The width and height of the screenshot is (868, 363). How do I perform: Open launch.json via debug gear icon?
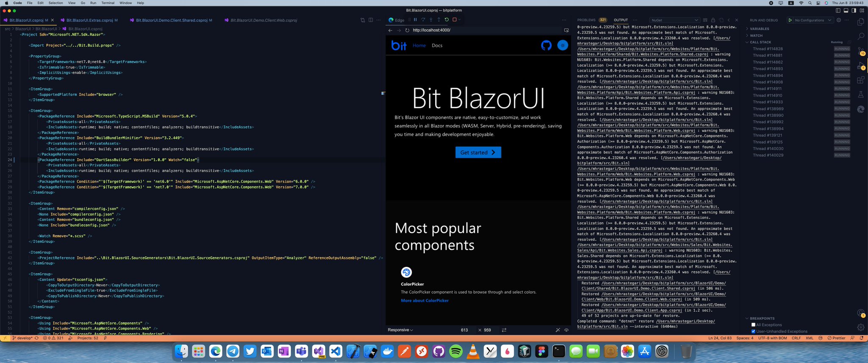pyautogui.click(x=838, y=20)
